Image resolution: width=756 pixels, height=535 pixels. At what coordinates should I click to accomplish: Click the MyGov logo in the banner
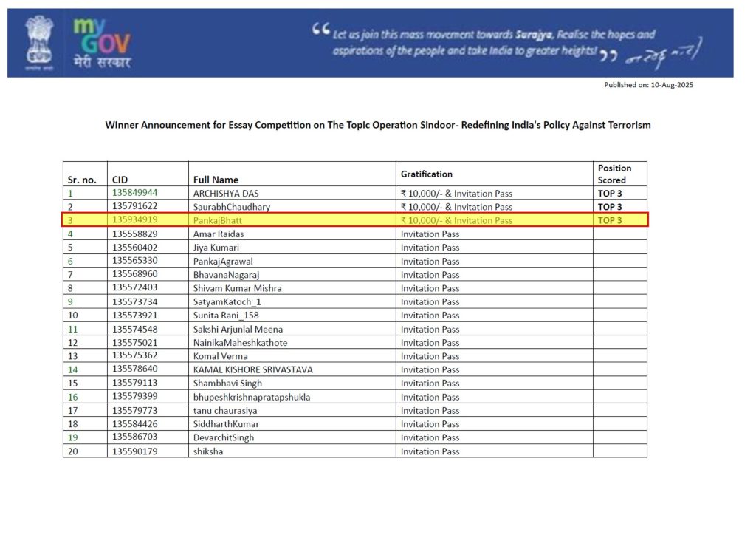pos(102,44)
